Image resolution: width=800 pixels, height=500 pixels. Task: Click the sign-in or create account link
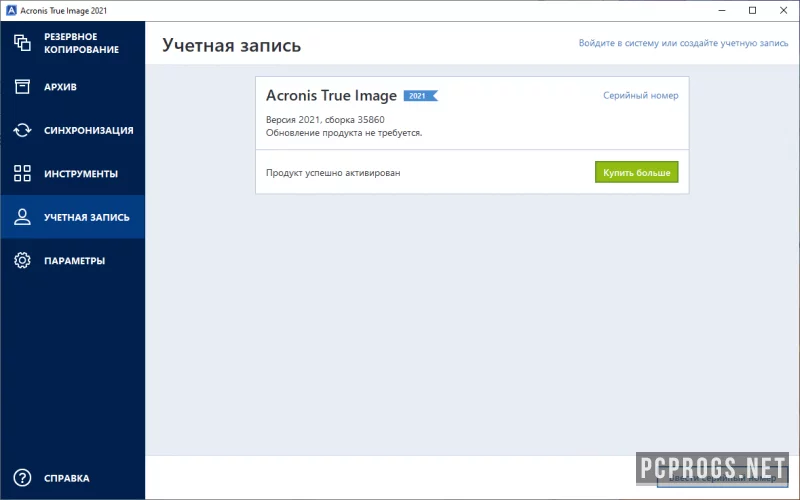[x=683, y=43]
